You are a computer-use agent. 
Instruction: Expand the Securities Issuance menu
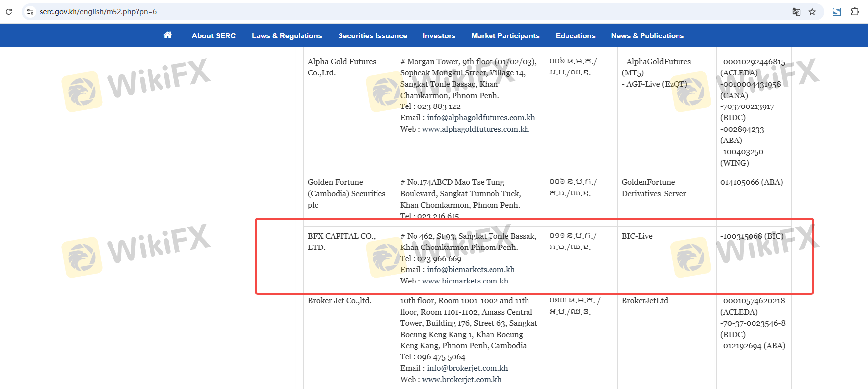point(373,36)
